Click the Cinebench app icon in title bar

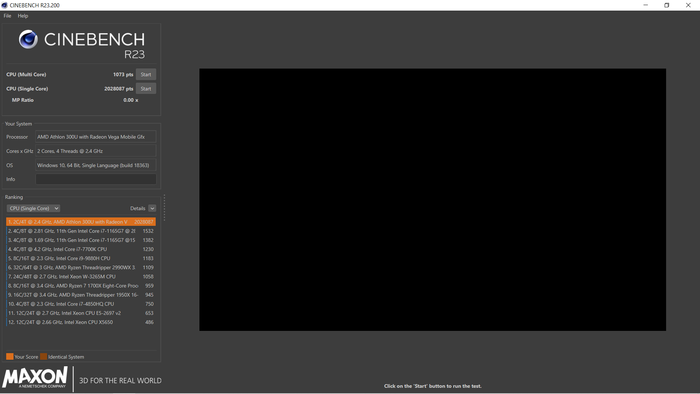(4, 5)
